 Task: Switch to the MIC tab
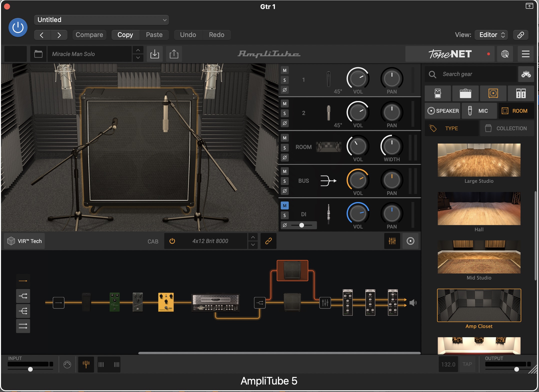[x=479, y=111]
